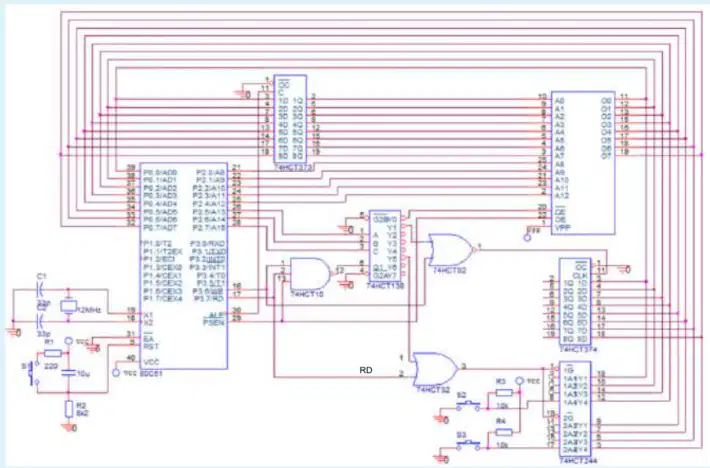710x468 pixels.
Task: Click the P0.7/AD7 pin label
Action: click(x=160, y=227)
